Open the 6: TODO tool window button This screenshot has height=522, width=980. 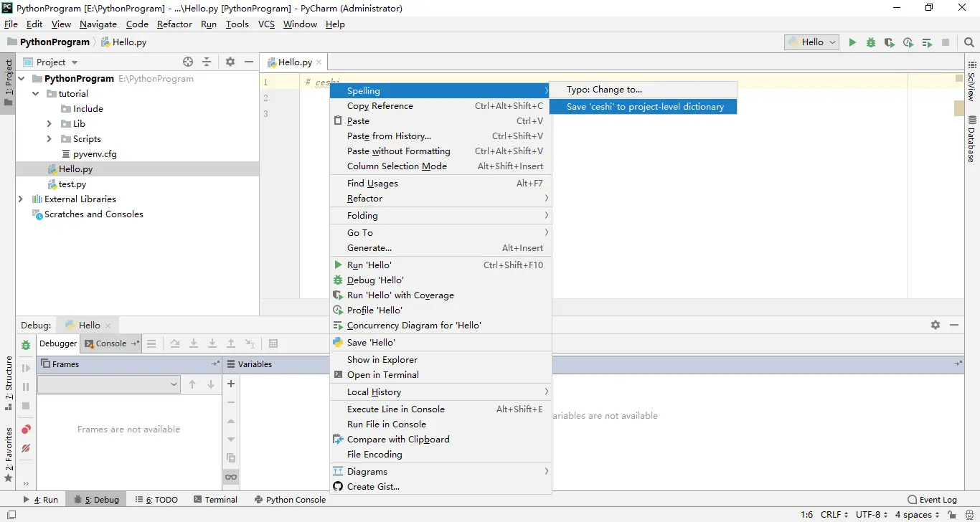tap(157, 500)
